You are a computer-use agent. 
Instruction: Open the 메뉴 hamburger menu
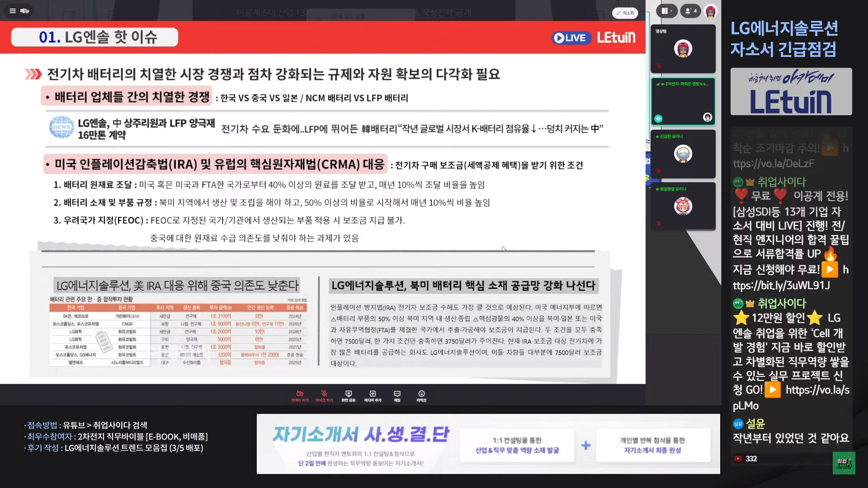coord(19,11)
